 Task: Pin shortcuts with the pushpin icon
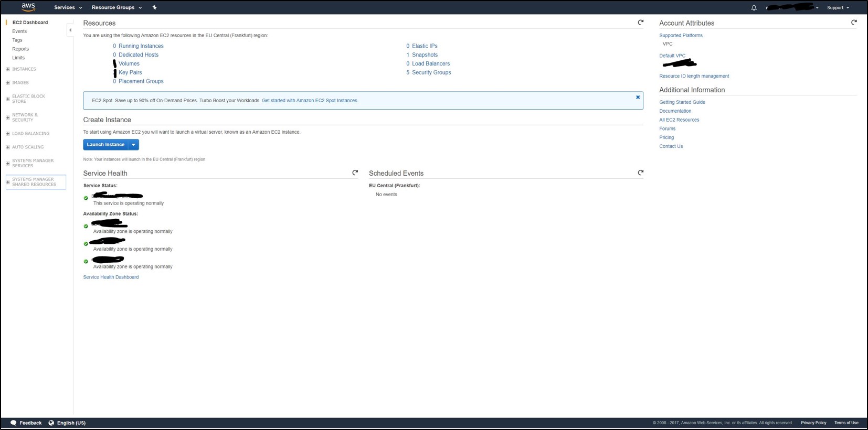pyautogui.click(x=154, y=7)
